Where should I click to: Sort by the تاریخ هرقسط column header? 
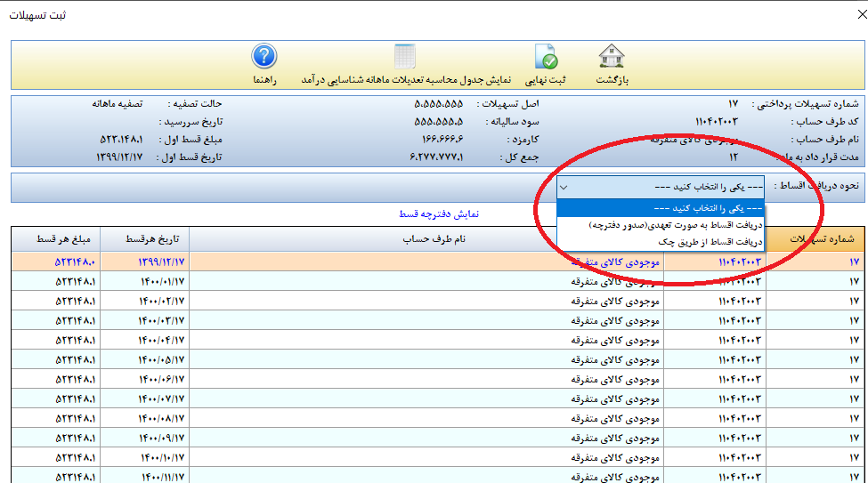pos(144,239)
